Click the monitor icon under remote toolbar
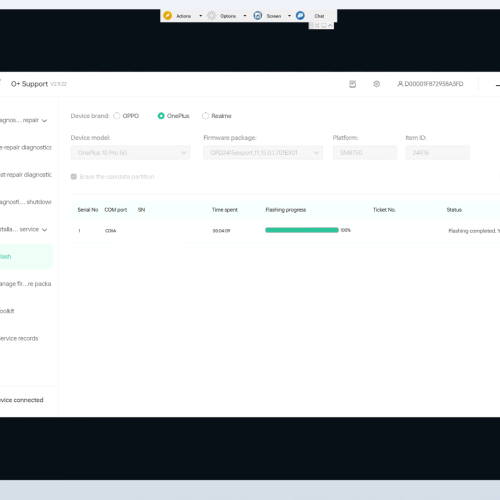The image size is (500, 500). pyautogui.click(x=324, y=25)
